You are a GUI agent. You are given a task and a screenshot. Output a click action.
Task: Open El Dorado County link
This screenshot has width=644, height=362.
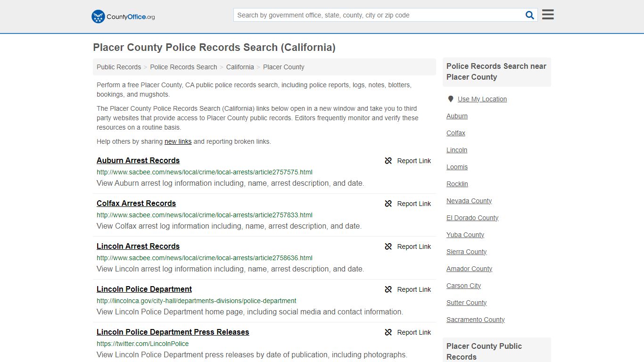pos(472,218)
